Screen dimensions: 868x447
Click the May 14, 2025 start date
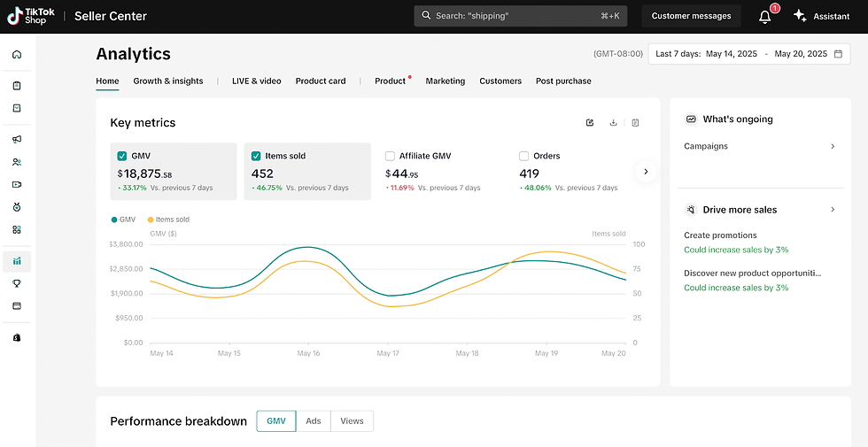point(732,54)
